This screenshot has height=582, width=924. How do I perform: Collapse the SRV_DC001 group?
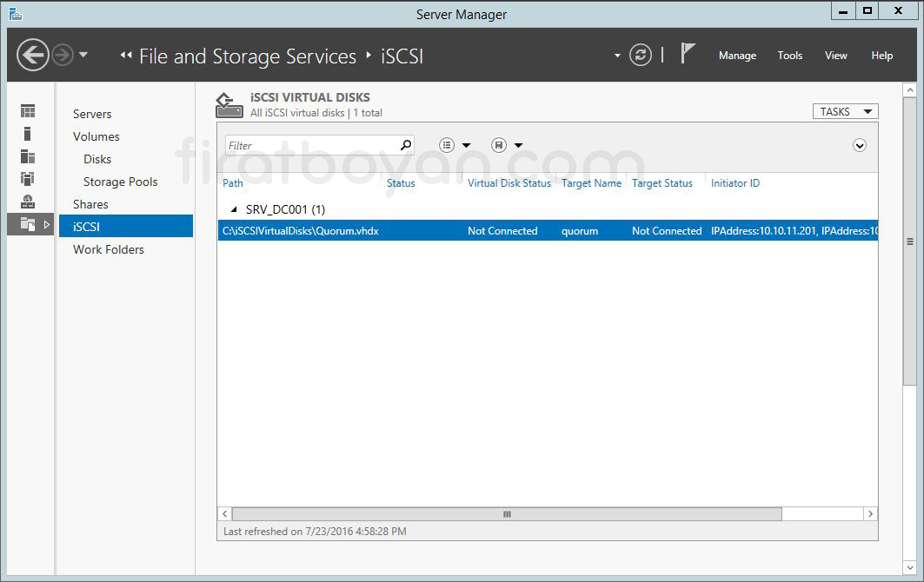[234, 209]
